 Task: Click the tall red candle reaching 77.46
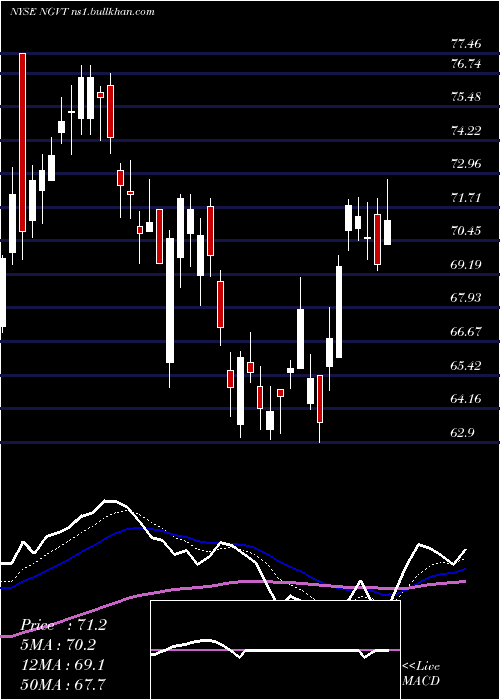pyautogui.click(x=22, y=142)
